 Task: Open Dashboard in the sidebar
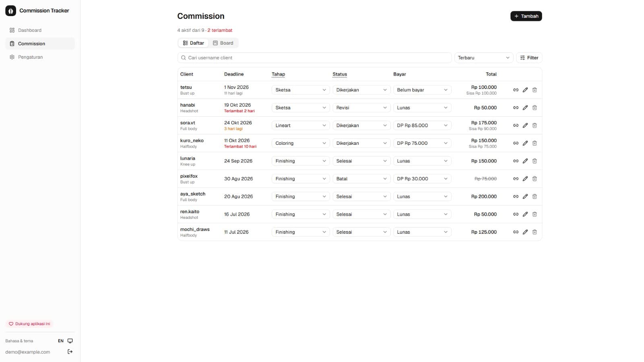click(x=40, y=30)
